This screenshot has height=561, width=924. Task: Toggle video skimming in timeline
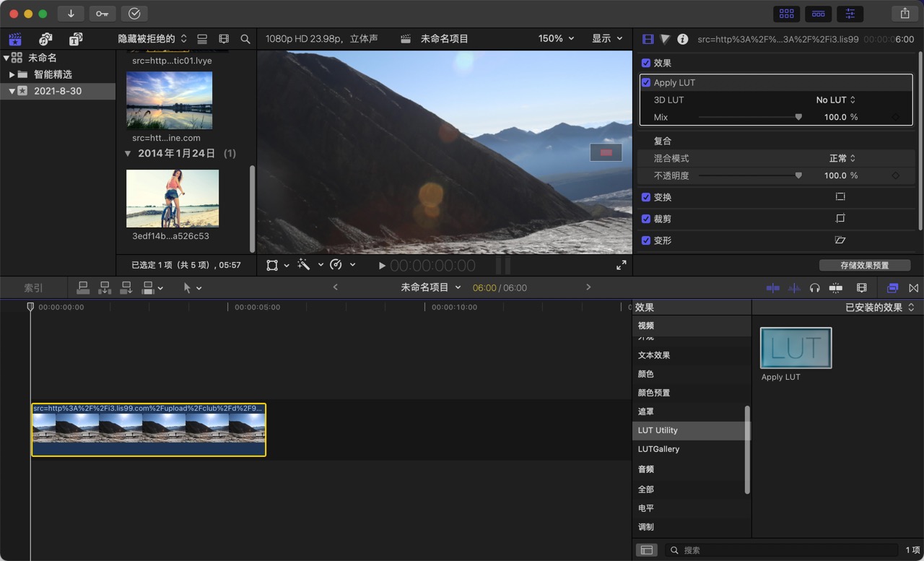(x=773, y=288)
